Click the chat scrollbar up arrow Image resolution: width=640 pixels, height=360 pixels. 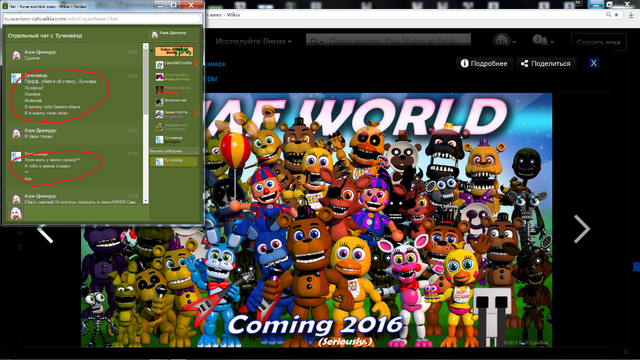tap(146, 46)
